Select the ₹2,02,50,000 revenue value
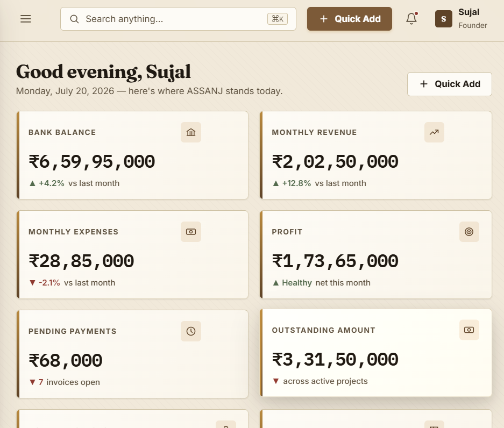 pyautogui.click(x=335, y=162)
